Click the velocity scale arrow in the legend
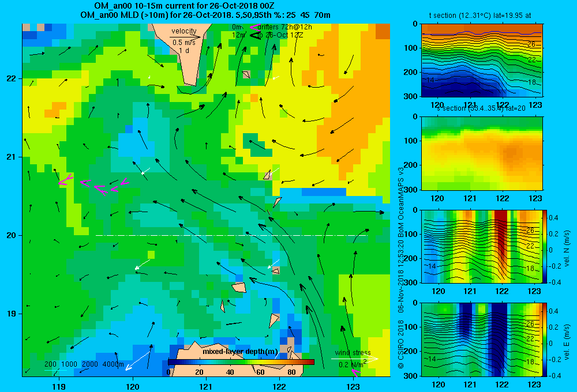Image resolution: width=577 pixels, height=392 pixels. (185, 37)
